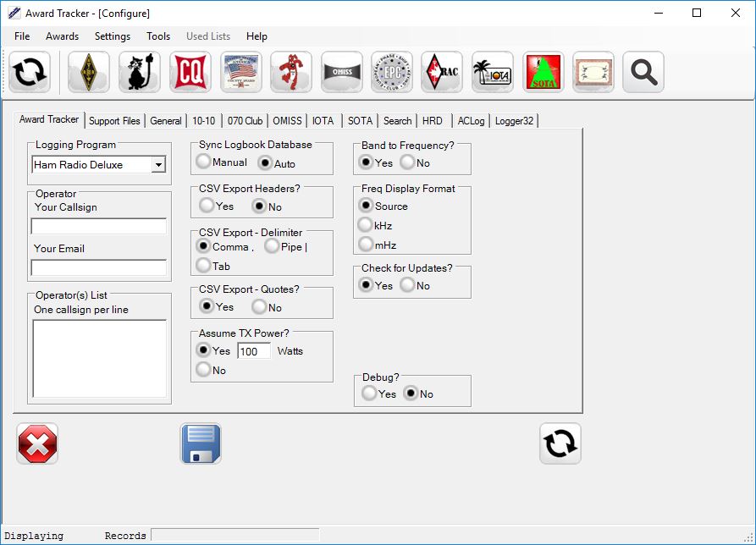
Task: Open the red figure awards icon
Action: 291,72
